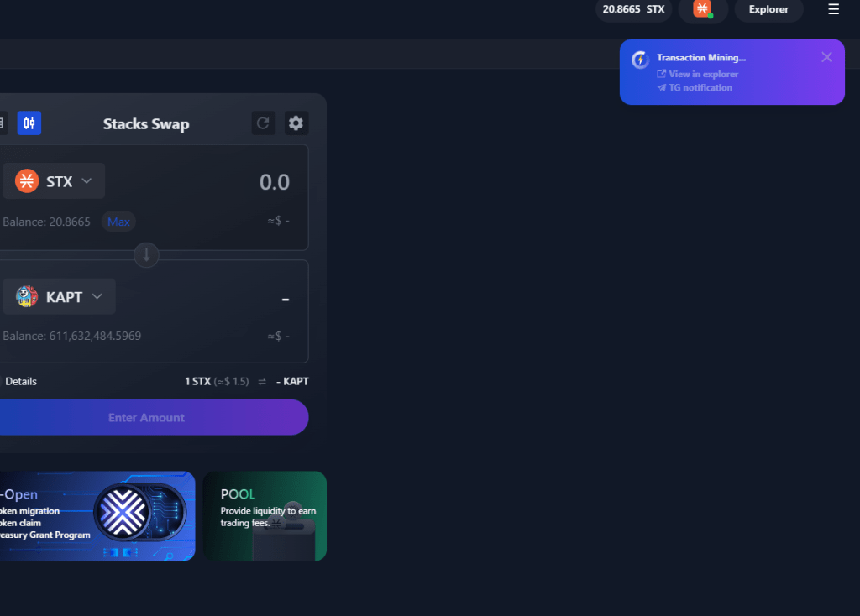Follow the View in explorer link
Screen dimensions: 860x616
[703, 74]
